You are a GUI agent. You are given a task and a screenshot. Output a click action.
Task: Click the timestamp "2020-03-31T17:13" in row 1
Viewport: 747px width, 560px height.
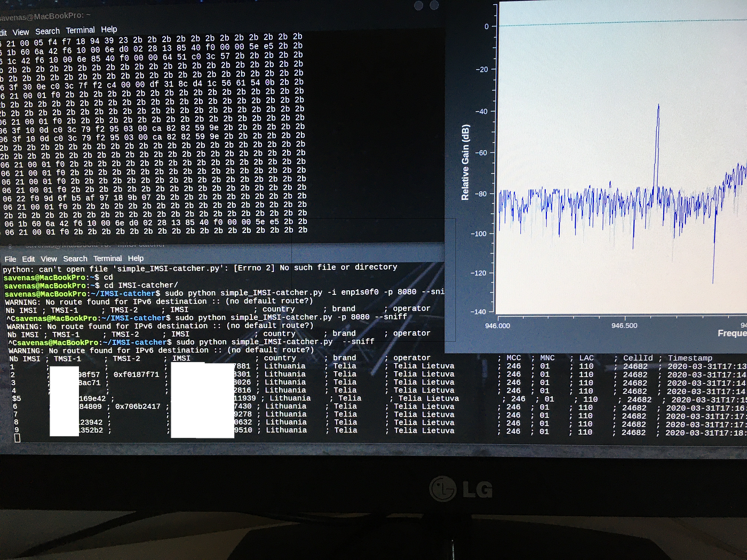(x=707, y=366)
